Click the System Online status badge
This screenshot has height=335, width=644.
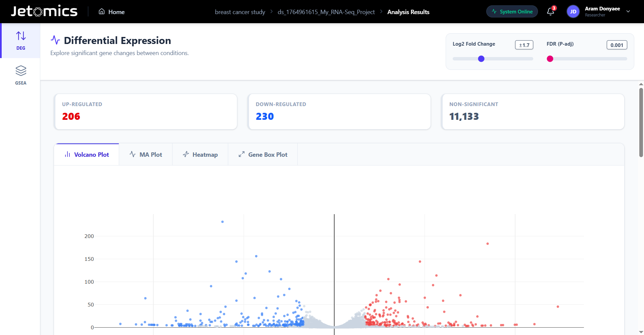click(512, 12)
